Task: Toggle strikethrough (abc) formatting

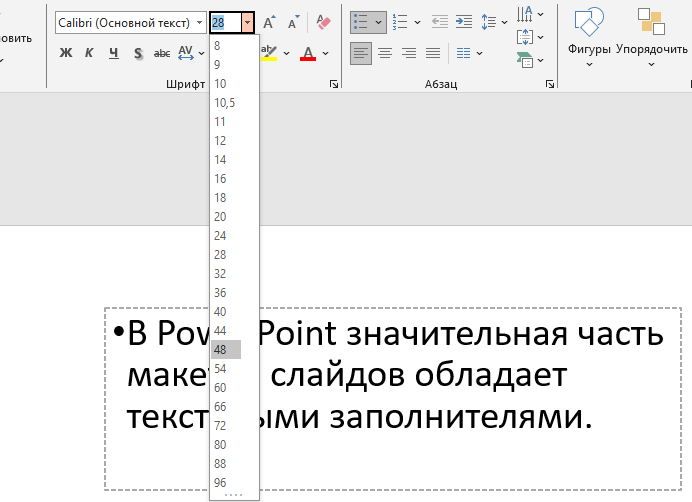Action: click(x=162, y=53)
